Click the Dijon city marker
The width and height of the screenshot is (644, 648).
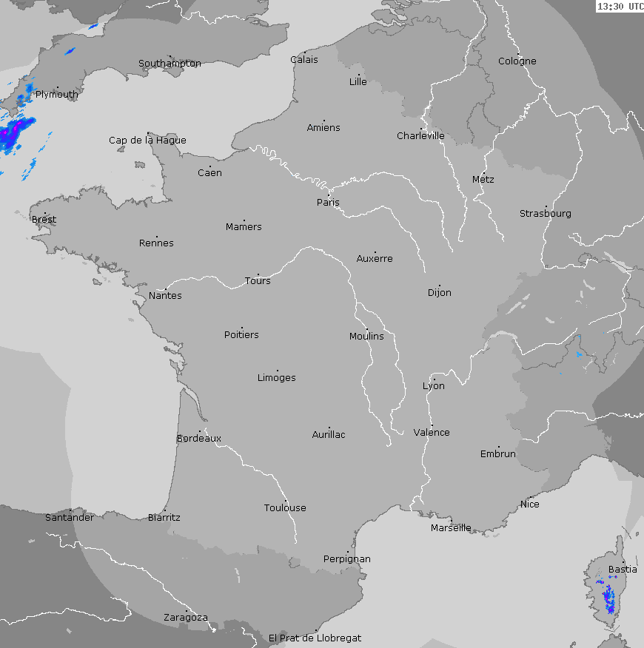click(439, 286)
